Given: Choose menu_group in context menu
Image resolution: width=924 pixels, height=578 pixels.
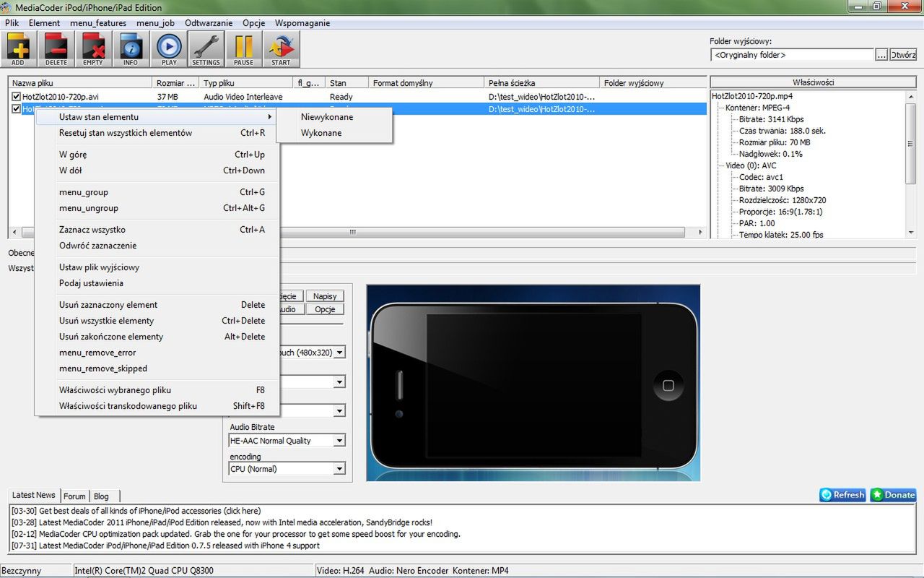Looking at the screenshot, I should click(x=156, y=192).
